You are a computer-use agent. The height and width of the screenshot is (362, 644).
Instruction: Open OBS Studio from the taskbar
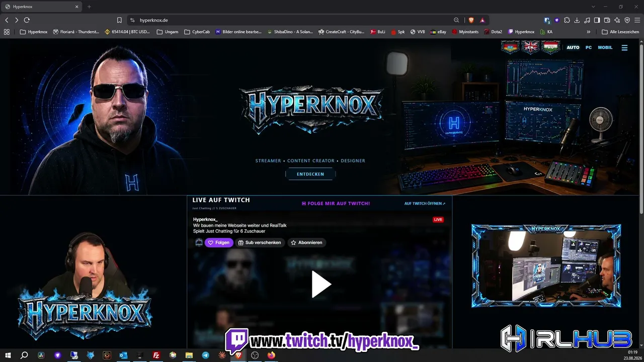255,355
